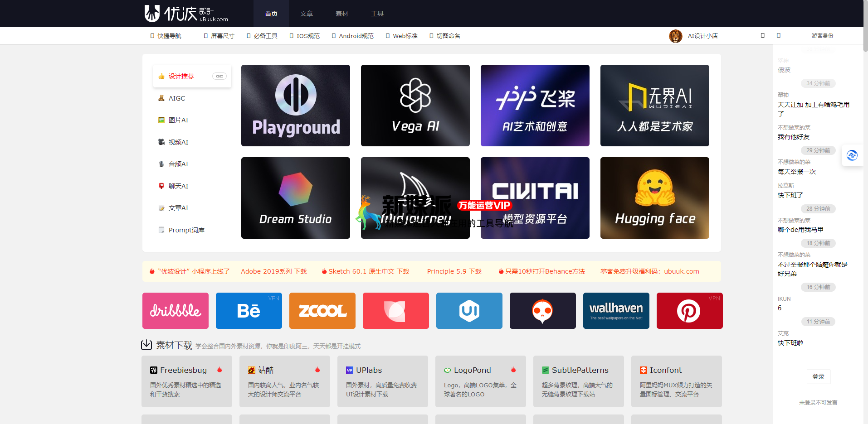Click the 未登录不可发言 notice text
The width and height of the screenshot is (868, 424).
818,402
